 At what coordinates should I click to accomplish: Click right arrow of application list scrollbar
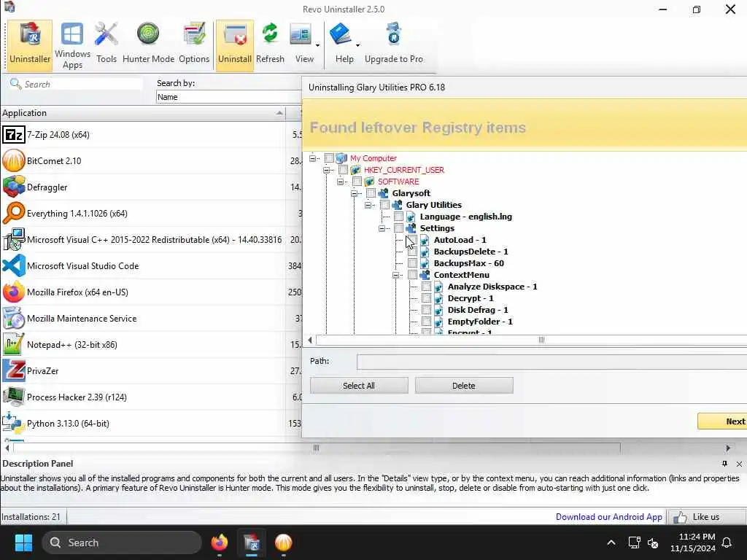tap(727, 448)
